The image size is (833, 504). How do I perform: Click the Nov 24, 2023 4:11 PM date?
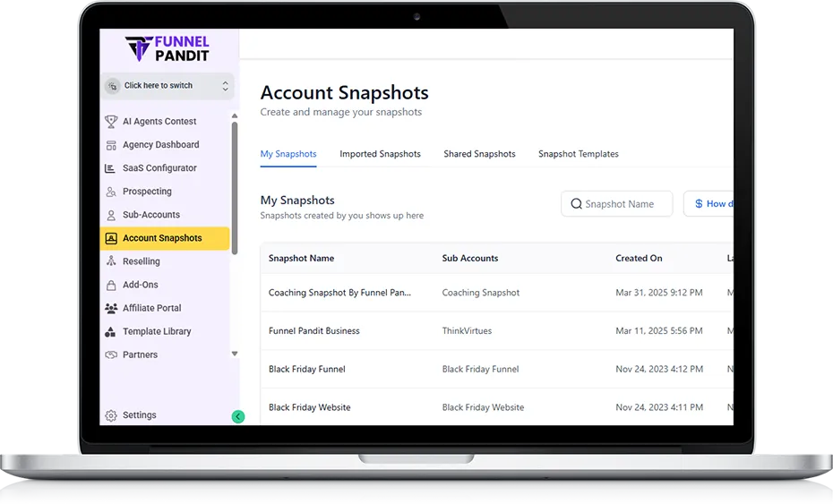(x=659, y=407)
